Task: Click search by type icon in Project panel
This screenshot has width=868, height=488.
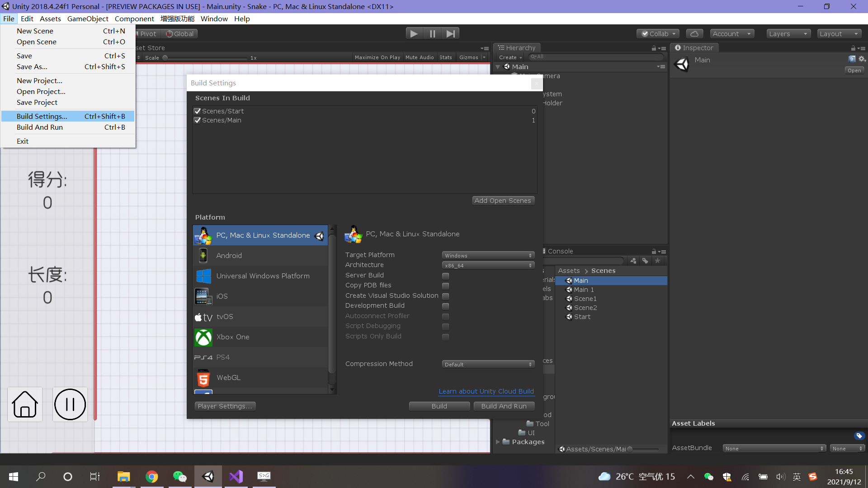Action: (633, 261)
